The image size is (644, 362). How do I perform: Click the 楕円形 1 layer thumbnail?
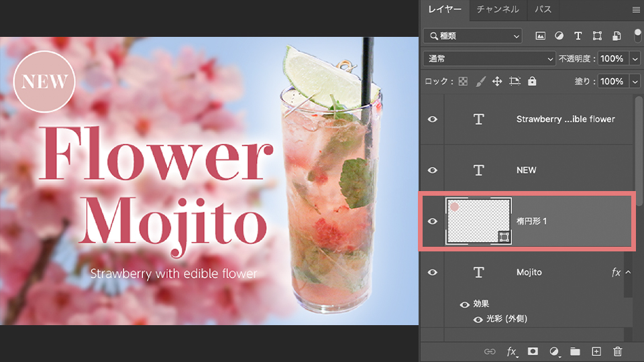click(479, 221)
